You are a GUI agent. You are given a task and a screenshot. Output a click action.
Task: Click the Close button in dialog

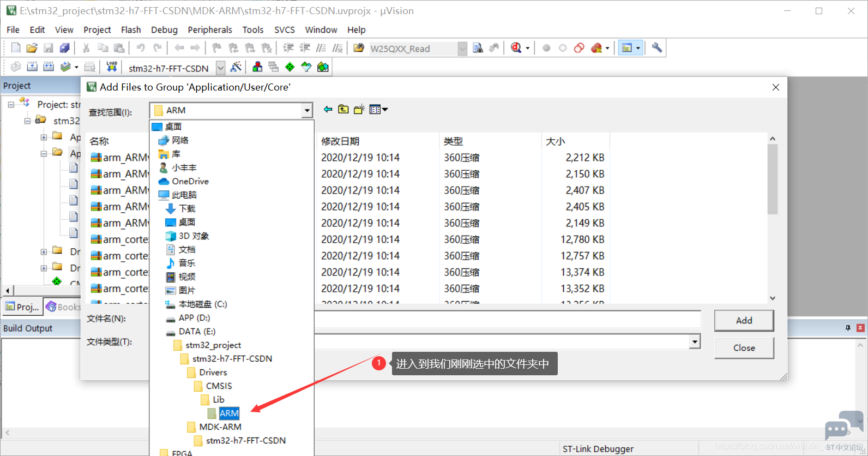(x=744, y=348)
